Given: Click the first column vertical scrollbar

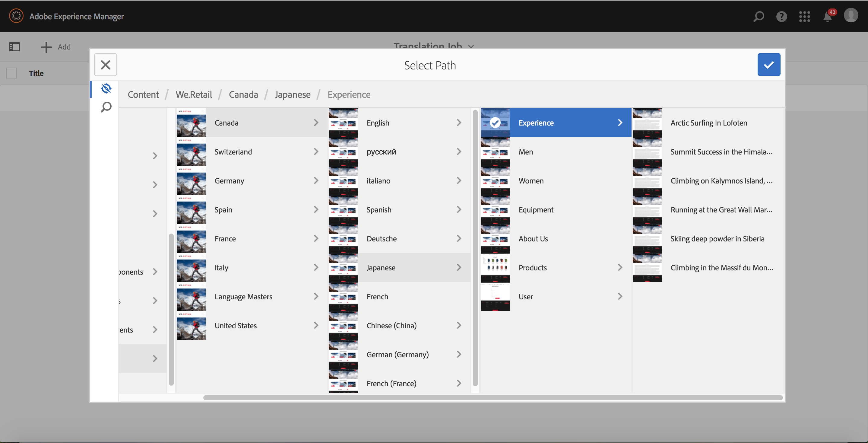Looking at the screenshot, I should (171, 309).
